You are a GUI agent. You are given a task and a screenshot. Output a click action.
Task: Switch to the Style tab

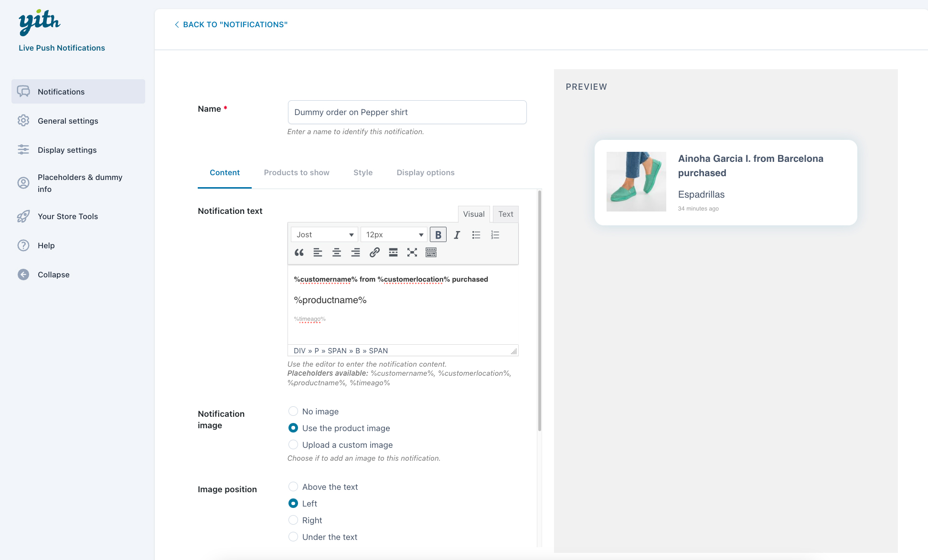pos(363,172)
